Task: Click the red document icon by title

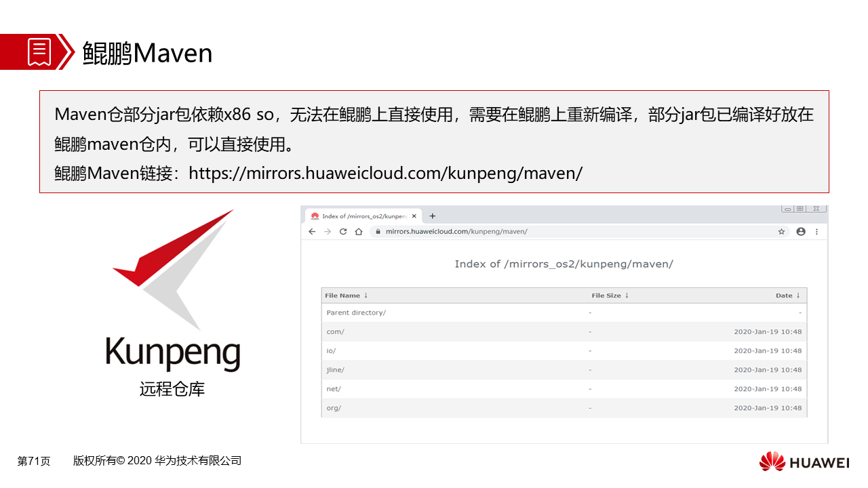Action: [39, 52]
